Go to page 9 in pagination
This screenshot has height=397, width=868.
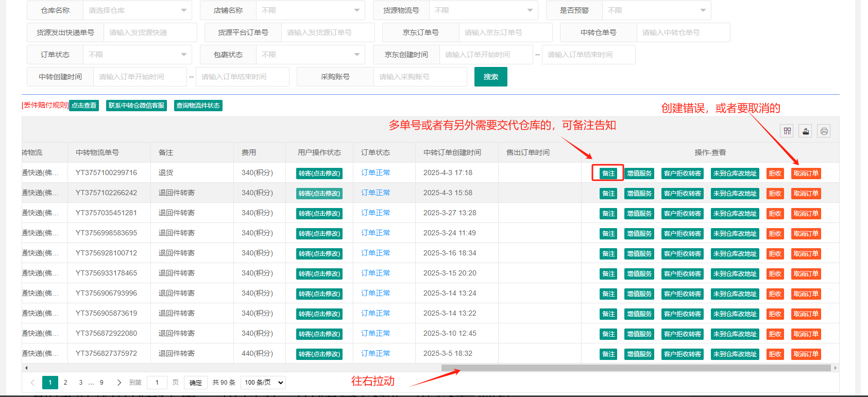[x=101, y=383]
